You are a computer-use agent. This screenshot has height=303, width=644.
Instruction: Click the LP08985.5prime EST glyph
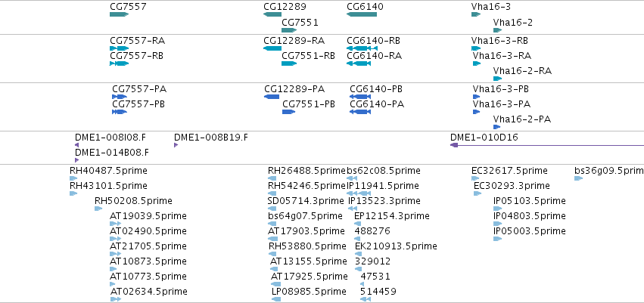tap(276, 299)
